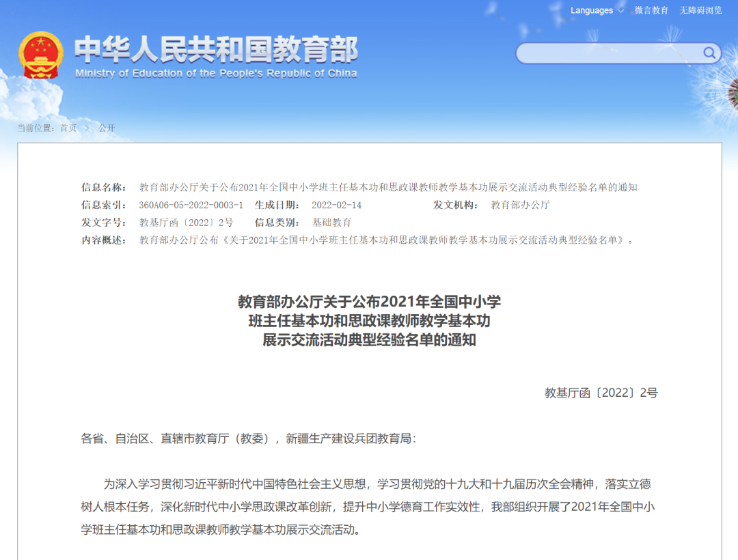Open the 微言教育 link
738x560 pixels.
pyautogui.click(x=651, y=10)
